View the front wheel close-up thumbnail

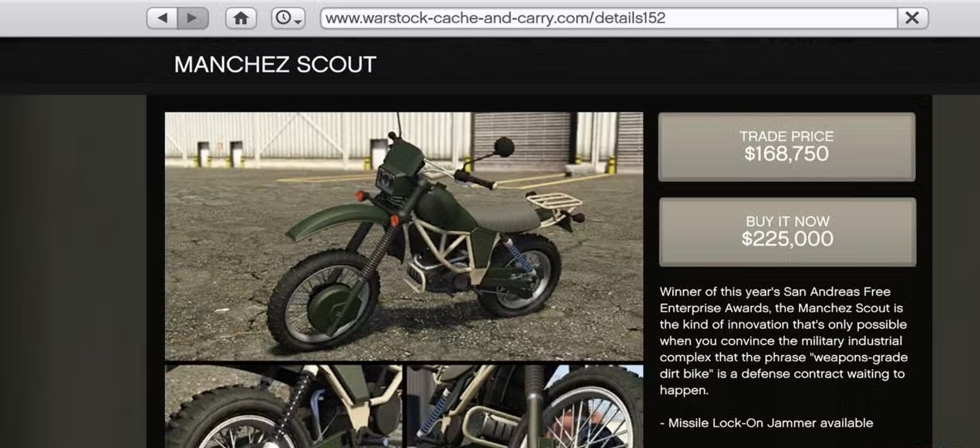283,406
